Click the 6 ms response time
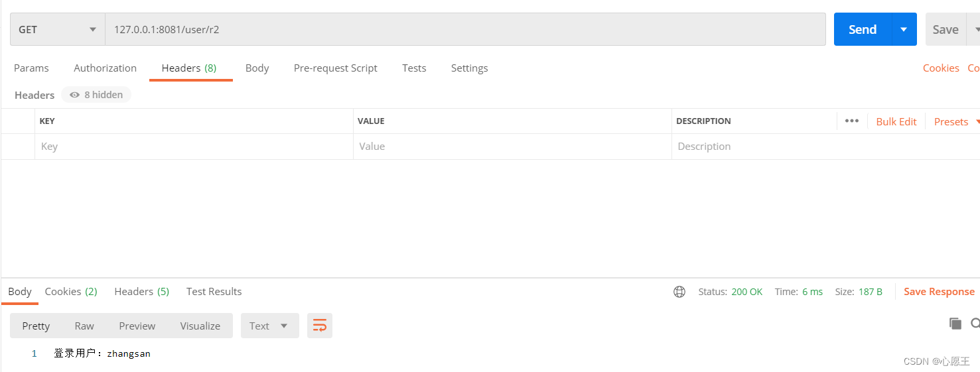The width and height of the screenshot is (980, 372). point(812,292)
